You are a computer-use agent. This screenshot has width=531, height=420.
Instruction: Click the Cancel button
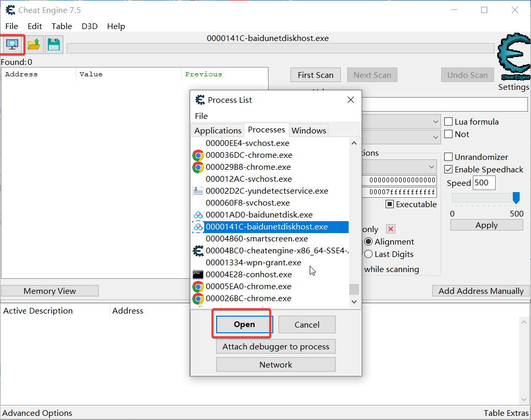click(x=307, y=324)
